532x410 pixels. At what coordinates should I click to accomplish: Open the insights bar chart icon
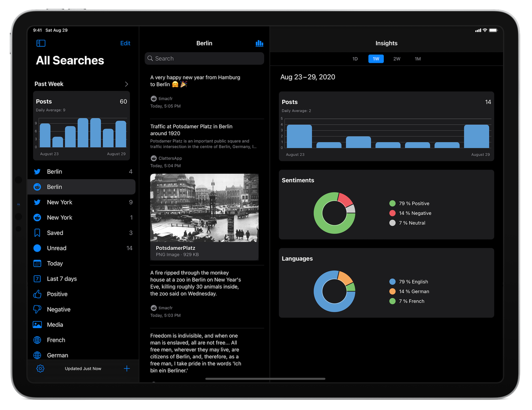[x=259, y=43]
